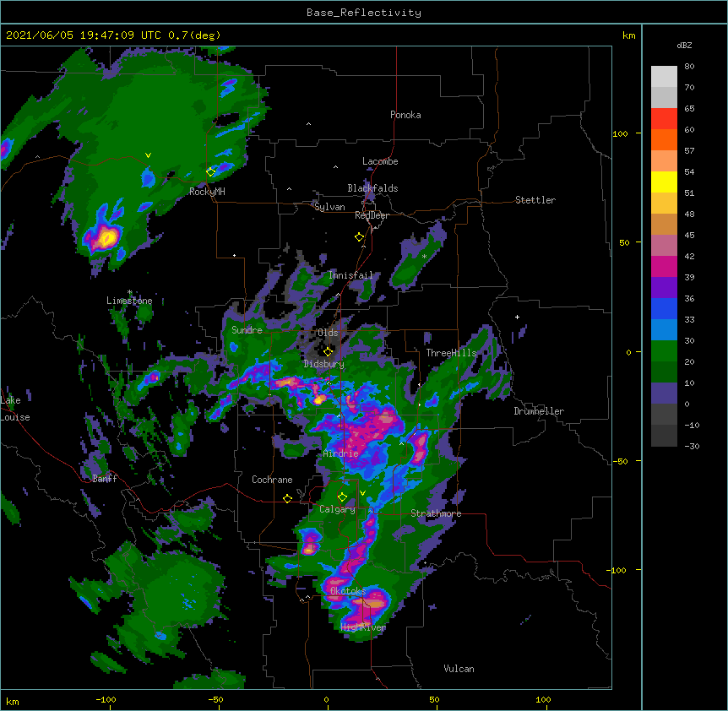The image size is (728, 711).
Task: Click the RedDeer city label
Action: [x=372, y=215]
